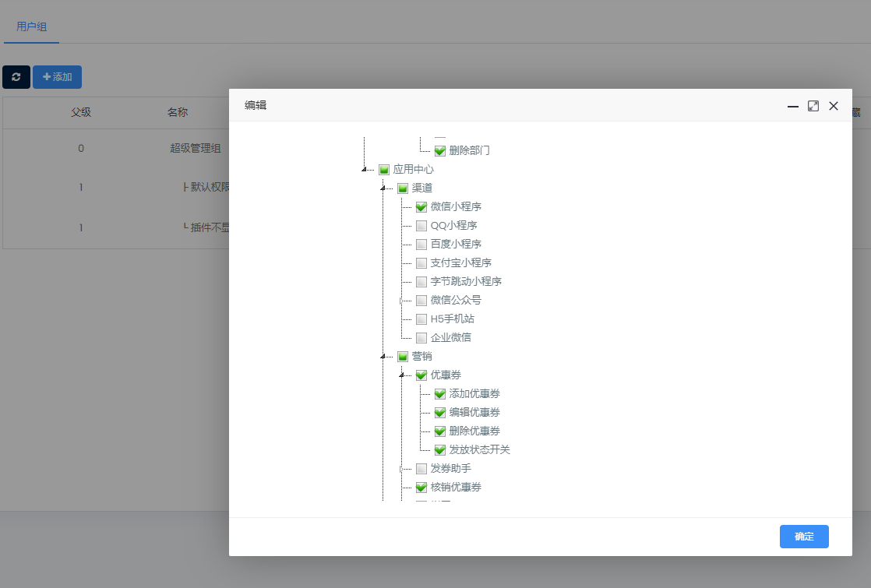
Task: Click the 确定 confirm button
Action: (x=803, y=537)
